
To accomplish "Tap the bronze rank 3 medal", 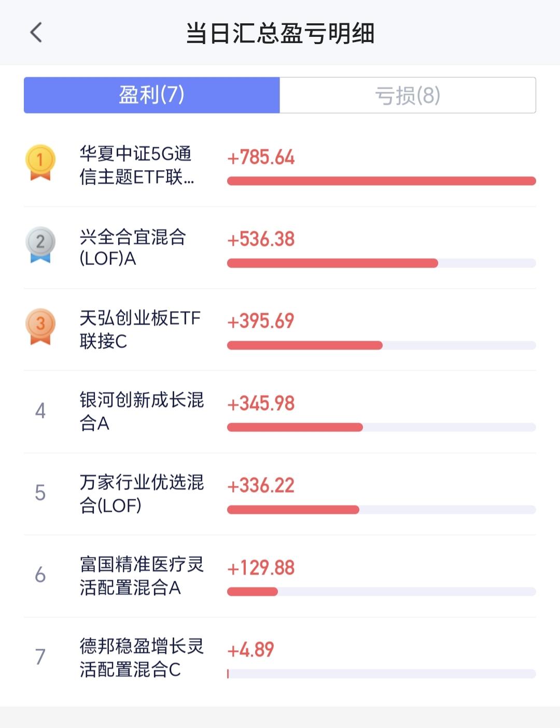I will click(x=40, y=326).
